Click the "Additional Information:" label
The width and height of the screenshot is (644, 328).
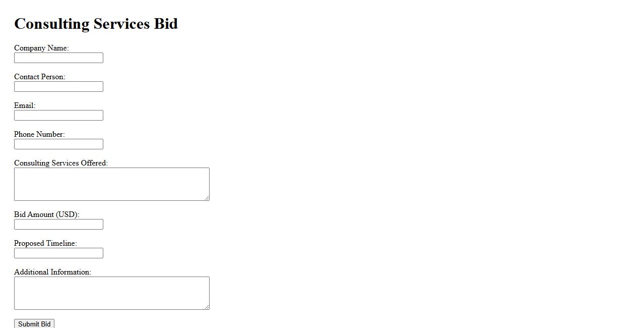(52, 272)
